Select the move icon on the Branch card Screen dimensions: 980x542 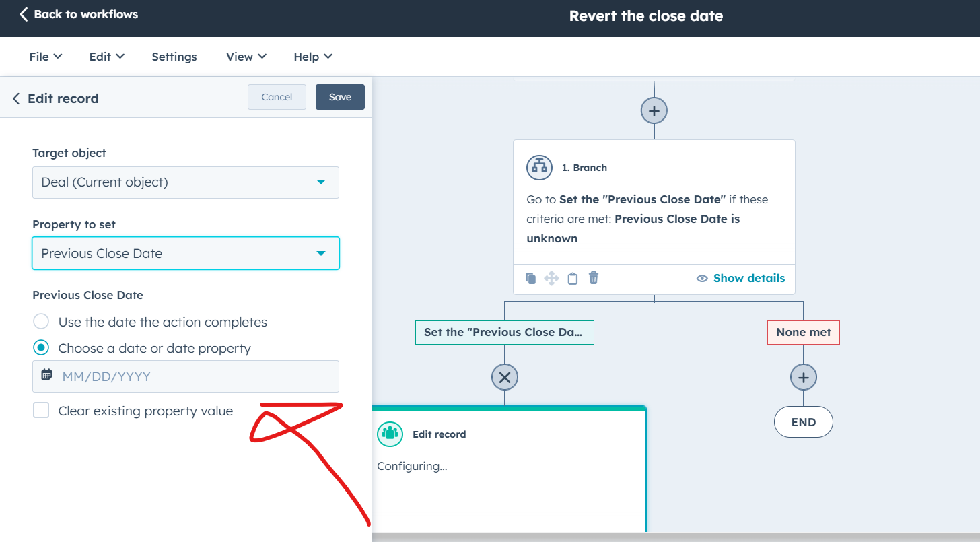[x=551, y=278]
